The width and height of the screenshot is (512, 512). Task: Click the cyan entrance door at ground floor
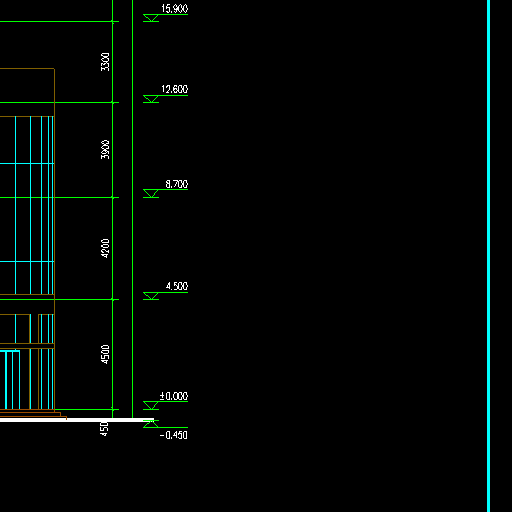pyautogui.click(x=10, y=380)
